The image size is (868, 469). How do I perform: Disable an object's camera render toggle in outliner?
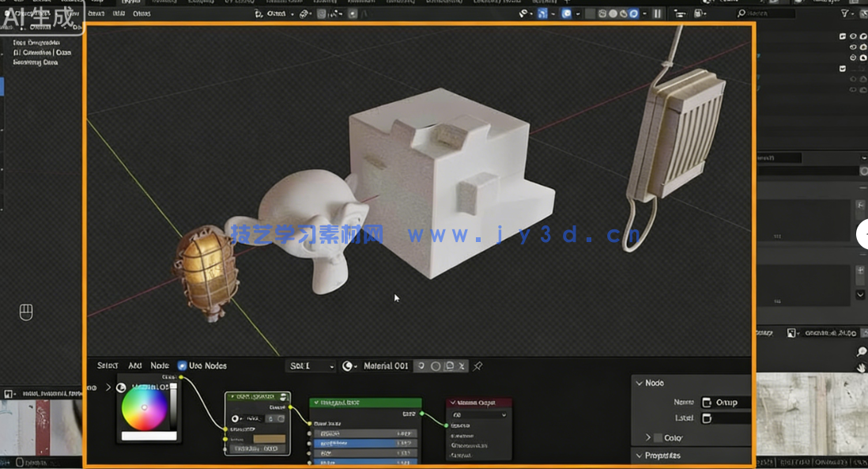[862, 36]
